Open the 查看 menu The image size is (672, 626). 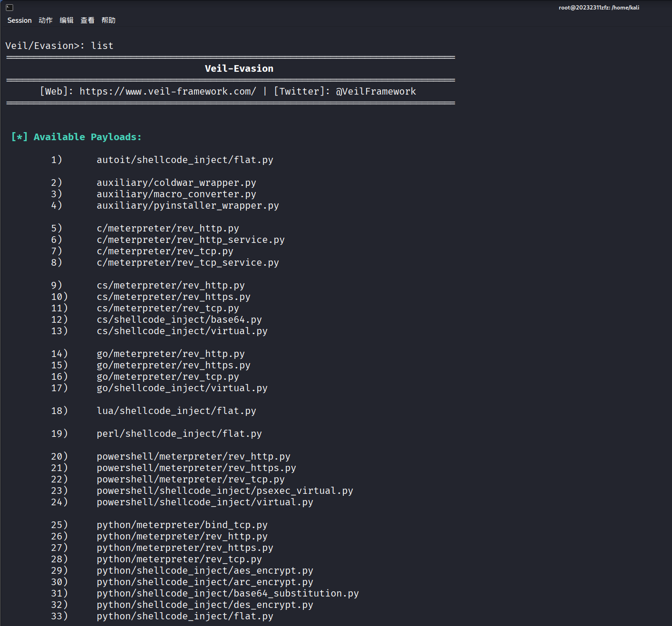[88, 20]
